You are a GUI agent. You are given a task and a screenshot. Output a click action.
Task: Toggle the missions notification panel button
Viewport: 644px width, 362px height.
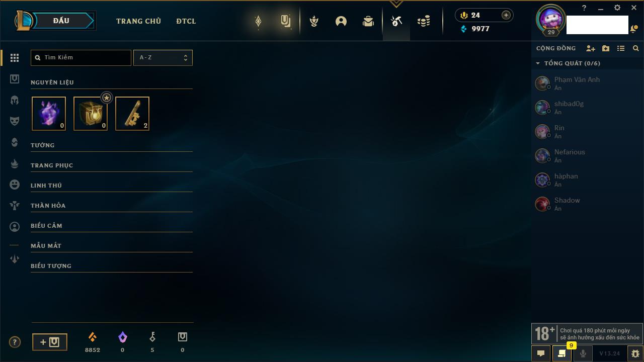click(x=561, y=353)
